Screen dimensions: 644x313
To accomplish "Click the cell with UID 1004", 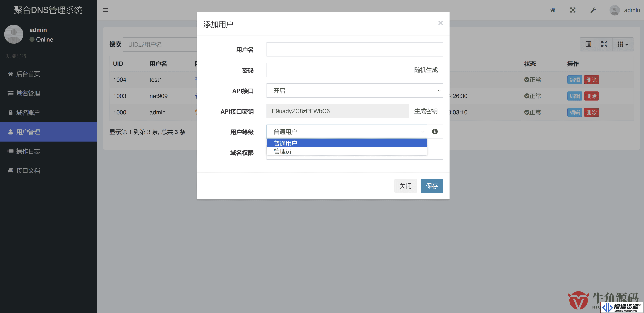I will [x=128, y=80].
